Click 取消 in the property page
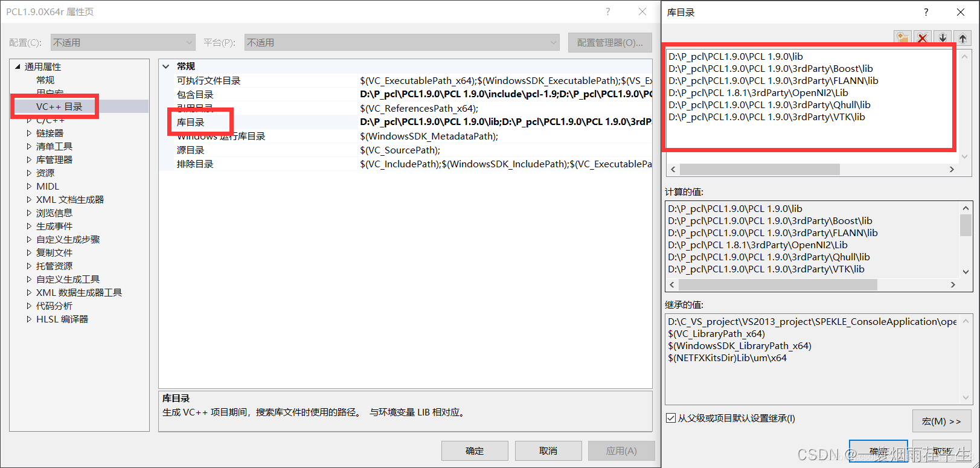Screen dimensions: 980x468 click(548, 450)
